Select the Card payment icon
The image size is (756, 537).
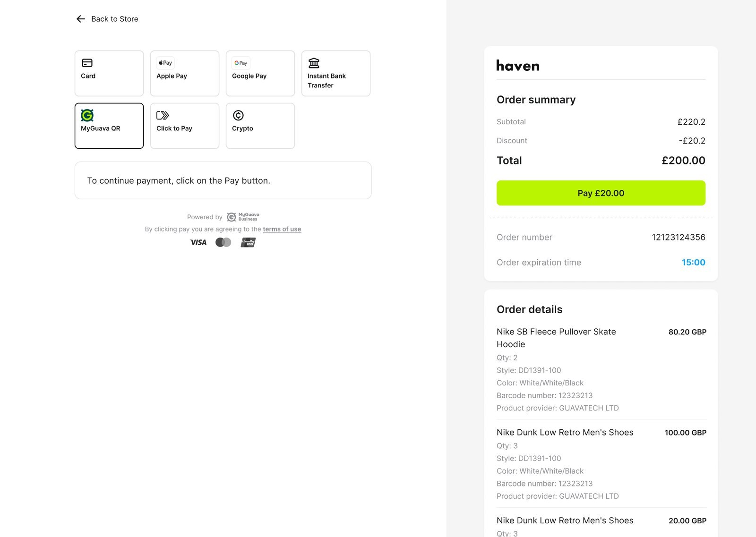[87, 63]
